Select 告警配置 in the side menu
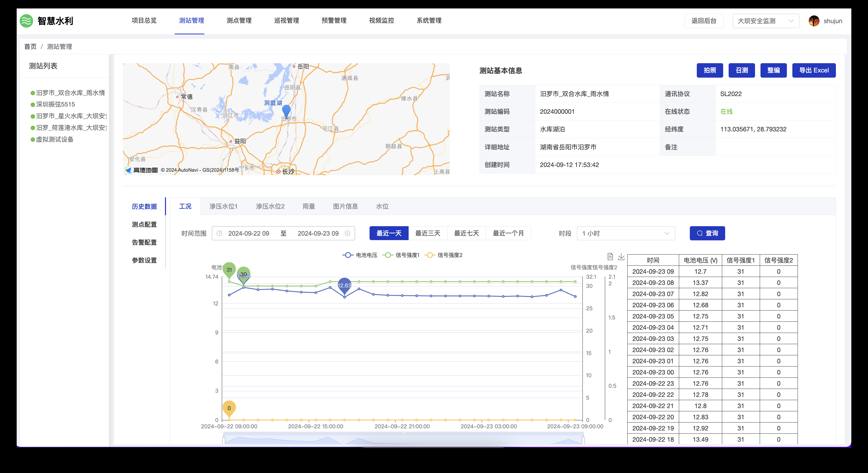The height and width of the screenshot is (473, 868). (x=144, y=242)
